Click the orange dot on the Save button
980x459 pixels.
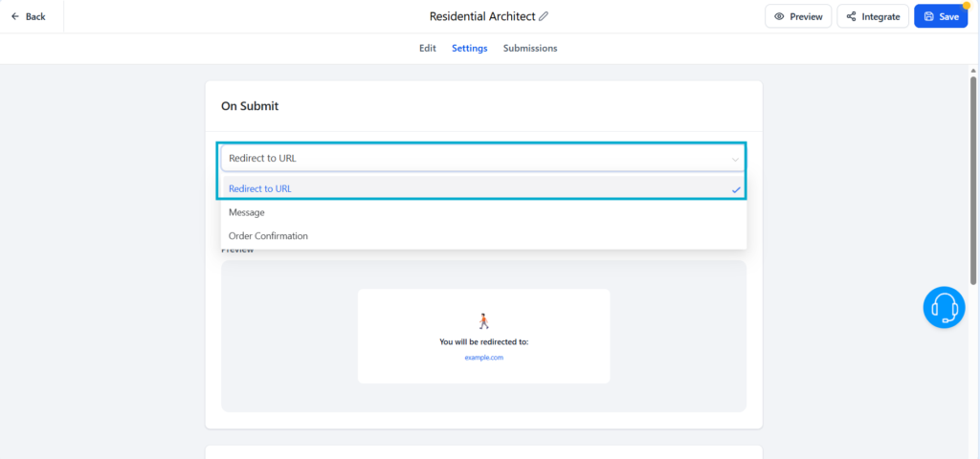point(966,6)
